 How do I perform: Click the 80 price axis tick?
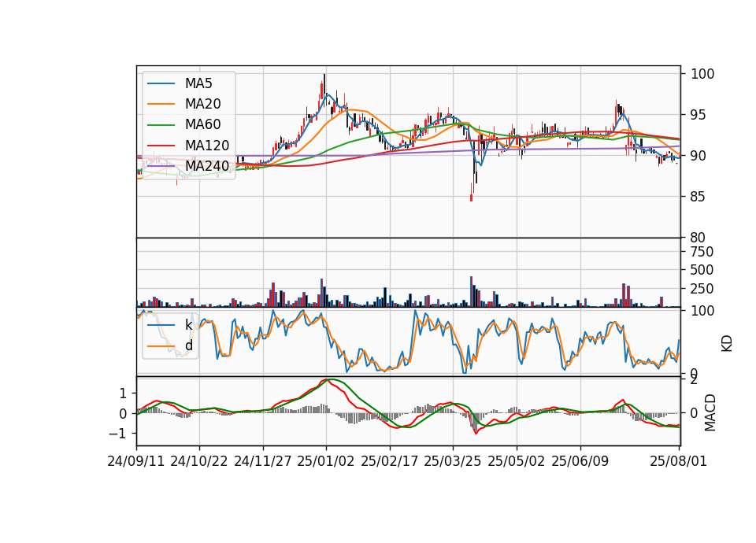699,238
